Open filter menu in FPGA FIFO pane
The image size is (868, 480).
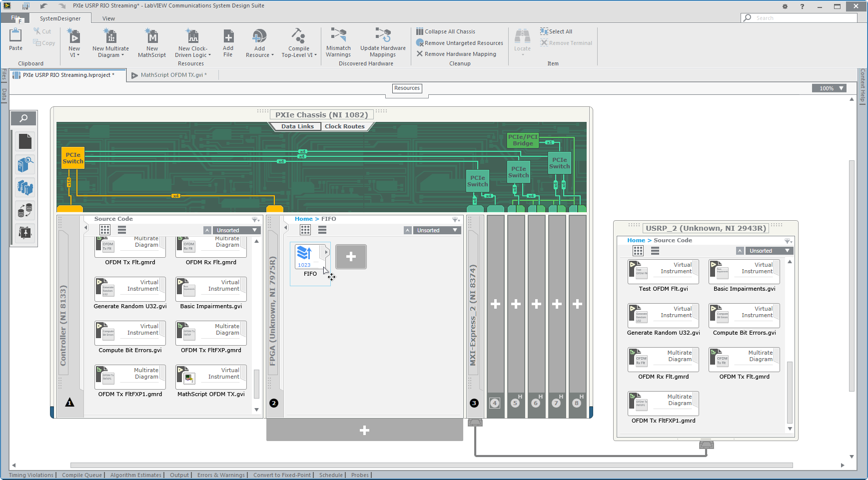[456, 219]
